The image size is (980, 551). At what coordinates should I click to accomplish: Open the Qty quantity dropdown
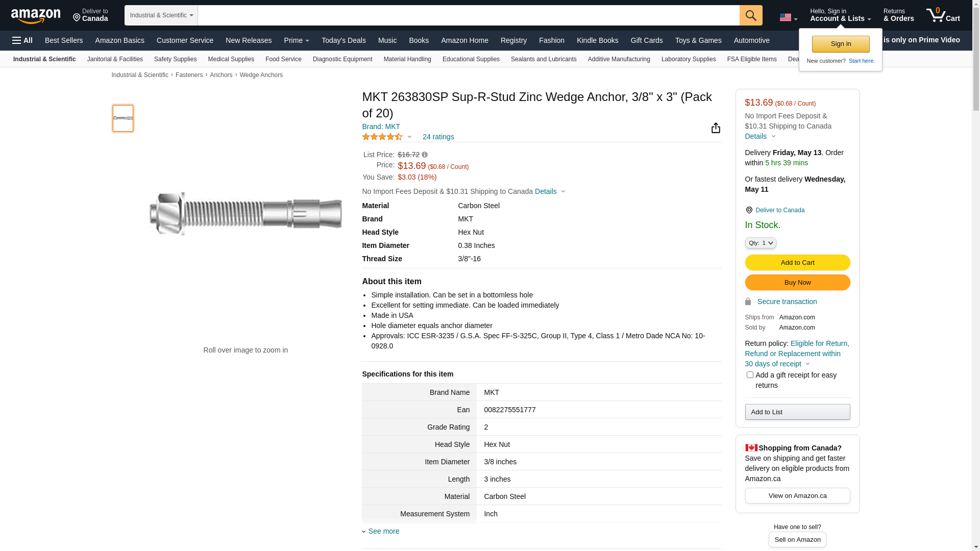point(761,243)
